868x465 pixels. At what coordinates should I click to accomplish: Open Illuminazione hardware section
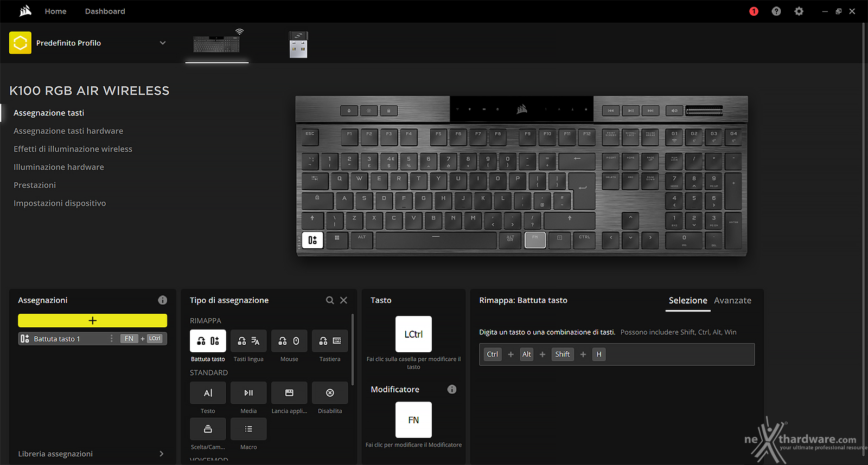pyautogui.click(x=59, y=167)
